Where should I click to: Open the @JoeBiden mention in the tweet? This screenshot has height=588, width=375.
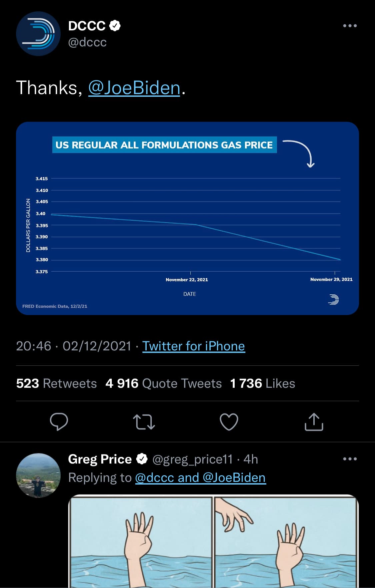[x=134, y=88]
